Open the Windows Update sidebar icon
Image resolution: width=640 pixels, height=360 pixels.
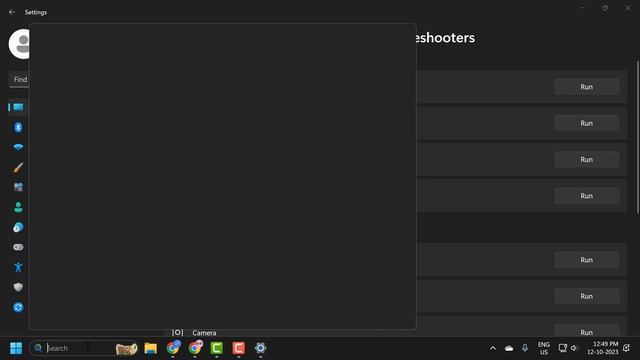click(18, 307)
